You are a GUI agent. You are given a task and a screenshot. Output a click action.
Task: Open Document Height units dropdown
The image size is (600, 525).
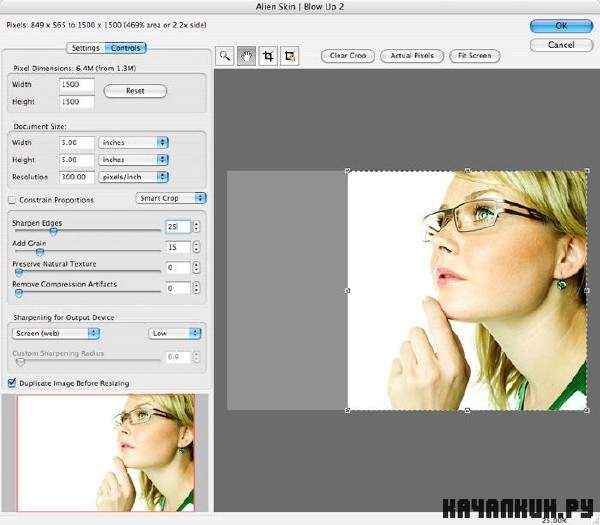pos(133,160)
